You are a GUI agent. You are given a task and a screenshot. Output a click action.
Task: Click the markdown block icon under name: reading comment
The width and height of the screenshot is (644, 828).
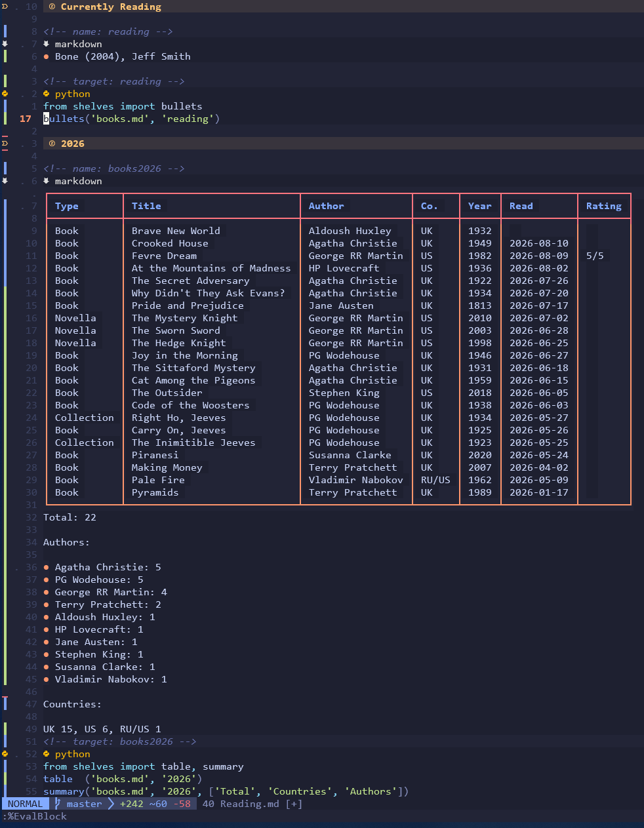click(x=46, y=44)
